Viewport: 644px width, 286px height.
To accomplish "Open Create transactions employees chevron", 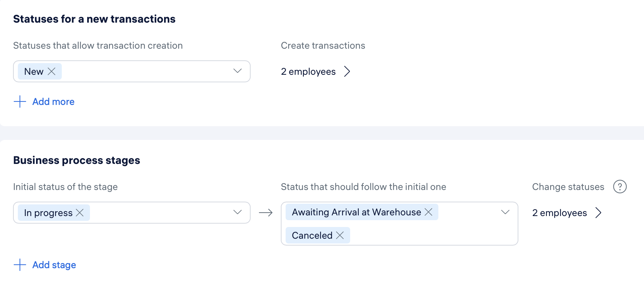I will click(347, 71).
